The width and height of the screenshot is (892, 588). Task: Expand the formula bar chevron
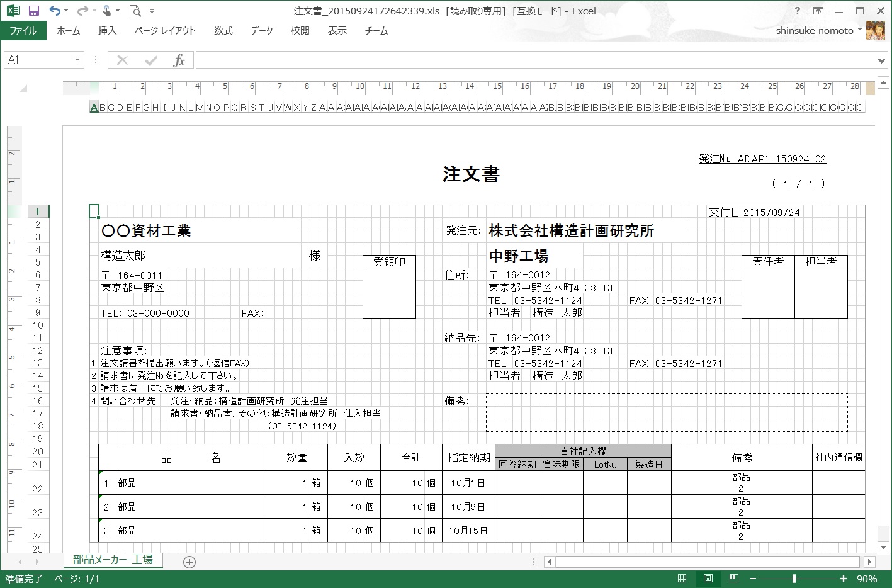pyautogui.click(x=881, y=60)
